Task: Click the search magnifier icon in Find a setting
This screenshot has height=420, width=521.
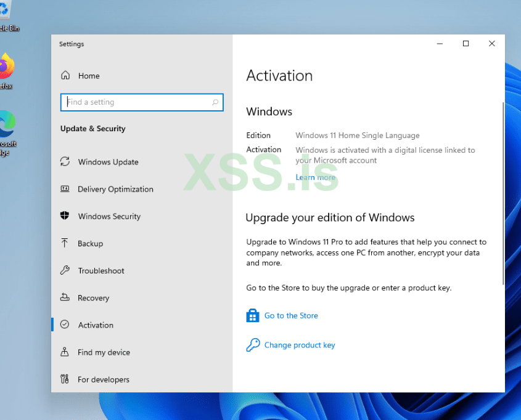Action: pyautogui.click(x=215, y=102)
